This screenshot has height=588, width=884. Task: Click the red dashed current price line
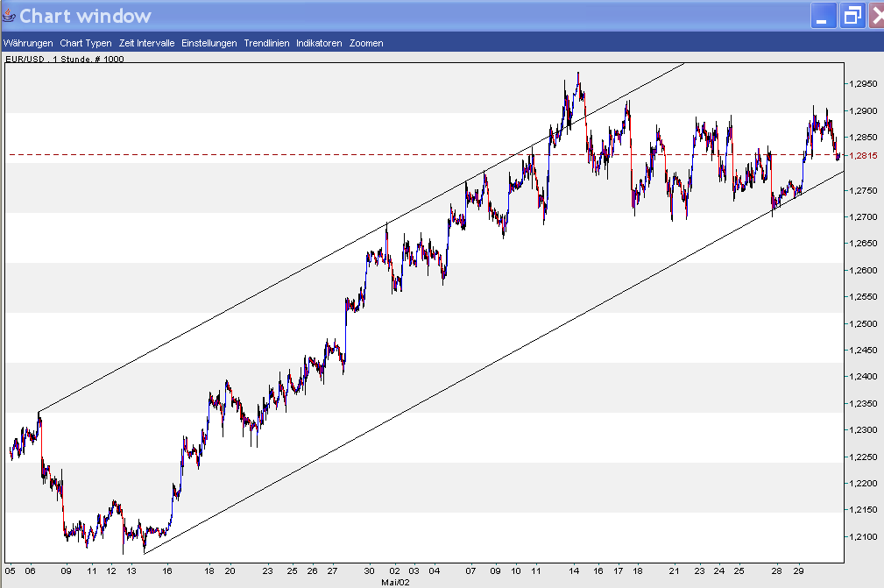coord(263,155)
